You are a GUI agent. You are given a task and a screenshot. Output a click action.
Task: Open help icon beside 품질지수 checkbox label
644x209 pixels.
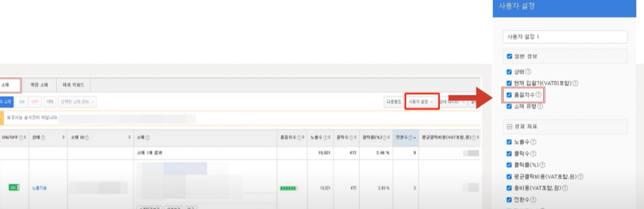click(x=538, y=95)
